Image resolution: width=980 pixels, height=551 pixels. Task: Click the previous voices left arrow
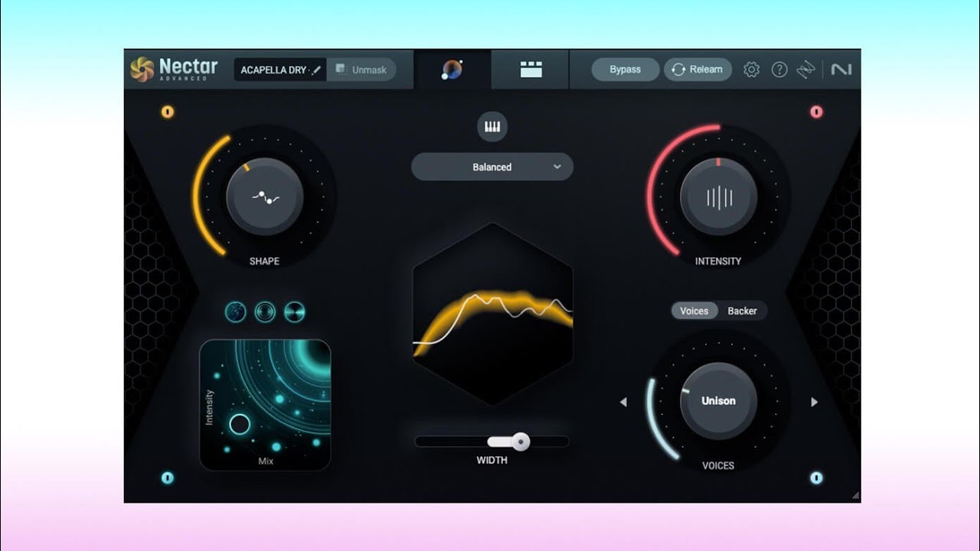(x=623, y=402)
